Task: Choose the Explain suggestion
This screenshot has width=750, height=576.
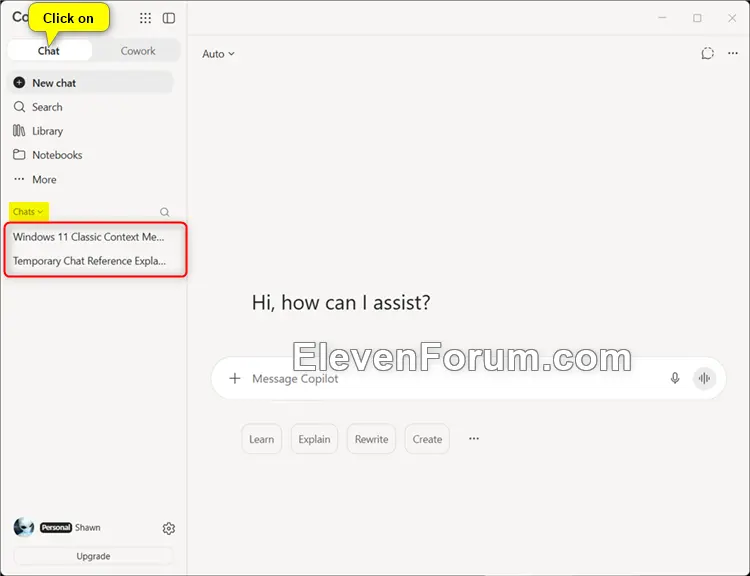Action: coord(314,439)
